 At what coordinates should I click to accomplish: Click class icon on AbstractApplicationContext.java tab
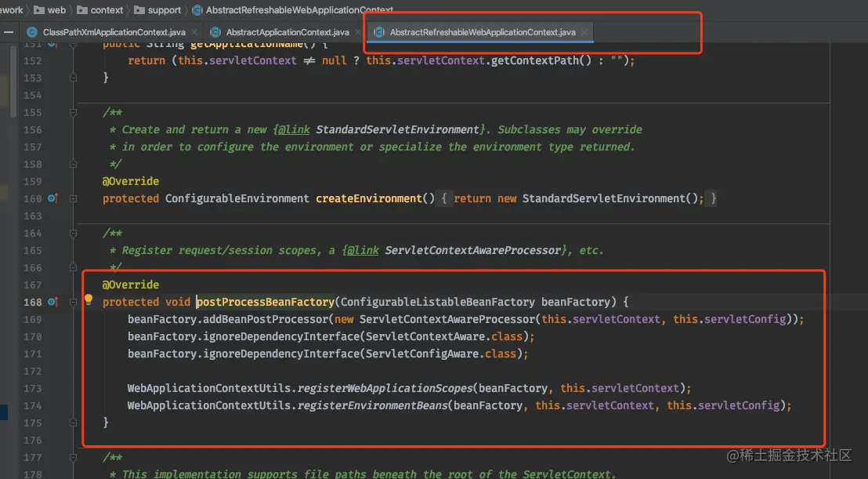click(x=215, y=32)
